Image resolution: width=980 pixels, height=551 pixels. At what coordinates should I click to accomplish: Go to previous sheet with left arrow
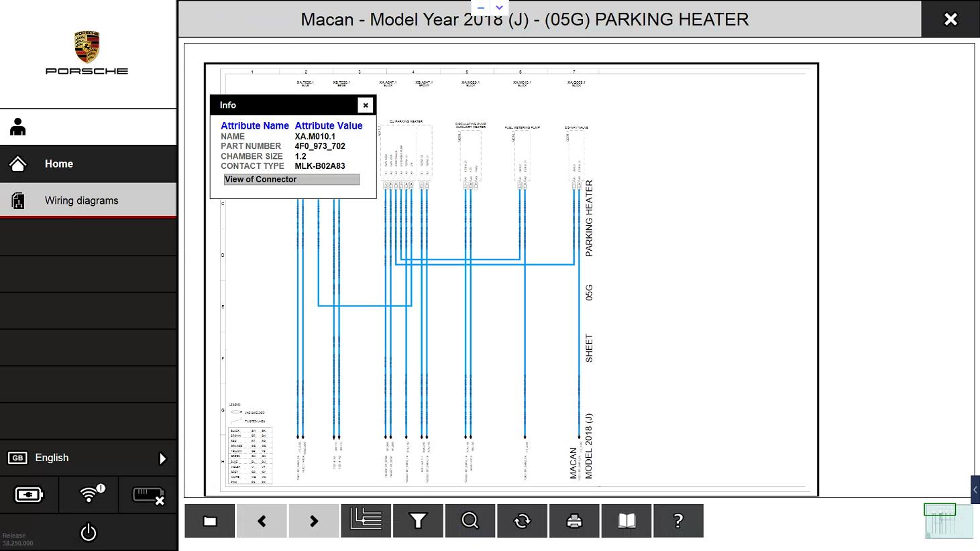tap(262, 521)
